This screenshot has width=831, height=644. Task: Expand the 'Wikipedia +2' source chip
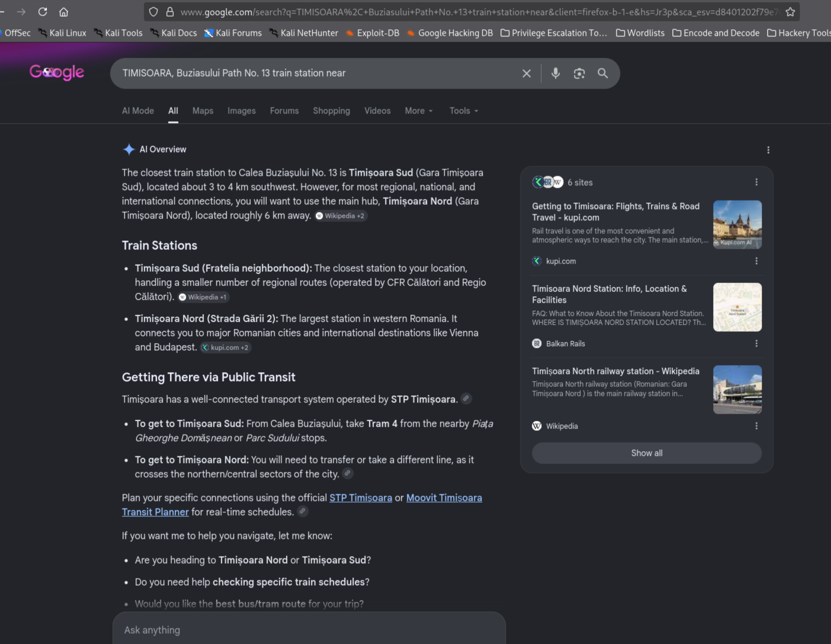[x=340, y=216]
